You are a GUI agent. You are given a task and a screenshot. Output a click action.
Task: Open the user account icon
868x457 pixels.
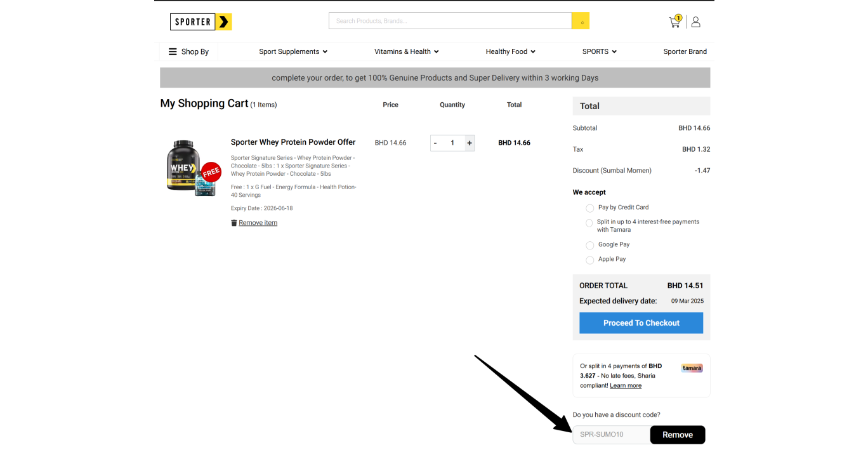point(695,22)
